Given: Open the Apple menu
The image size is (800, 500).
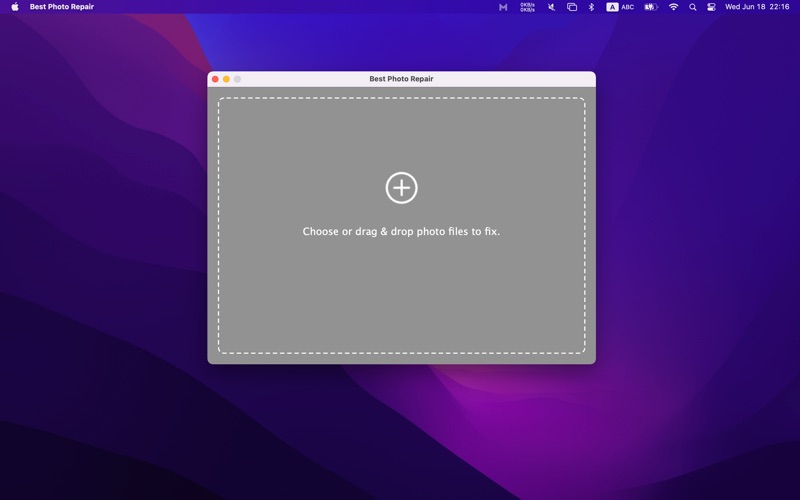Looking at the screenshot, I should tap(15, 7).
